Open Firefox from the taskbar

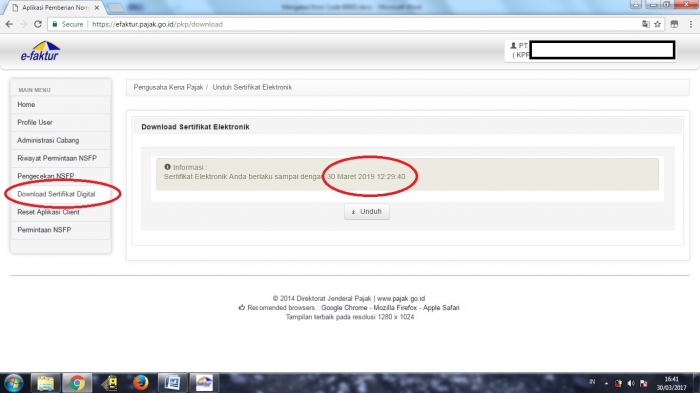pyautogui.click(x=141, y=383)
